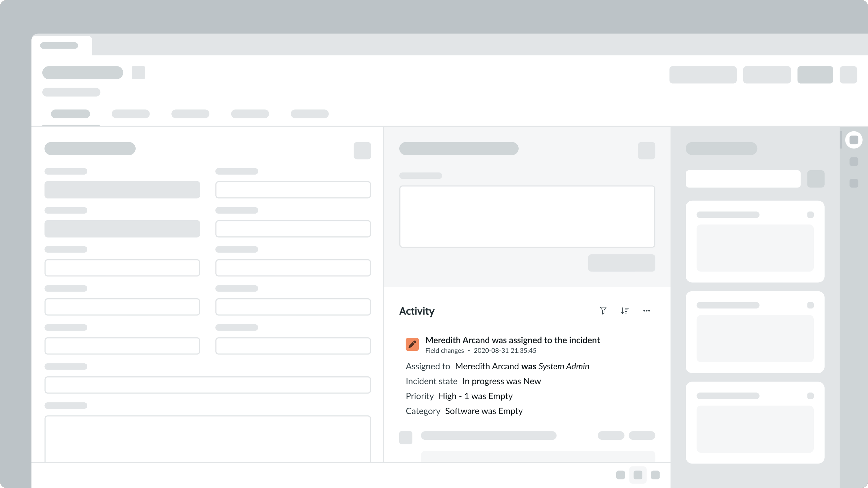
Task: Click small square icon beside page title
Action: pyautogui.click(x=138, y=73)
